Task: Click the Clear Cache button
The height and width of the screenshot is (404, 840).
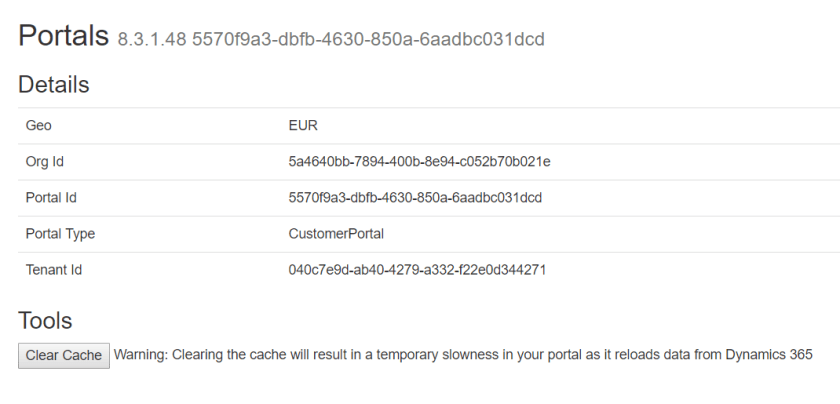Action: pos(64,355)
